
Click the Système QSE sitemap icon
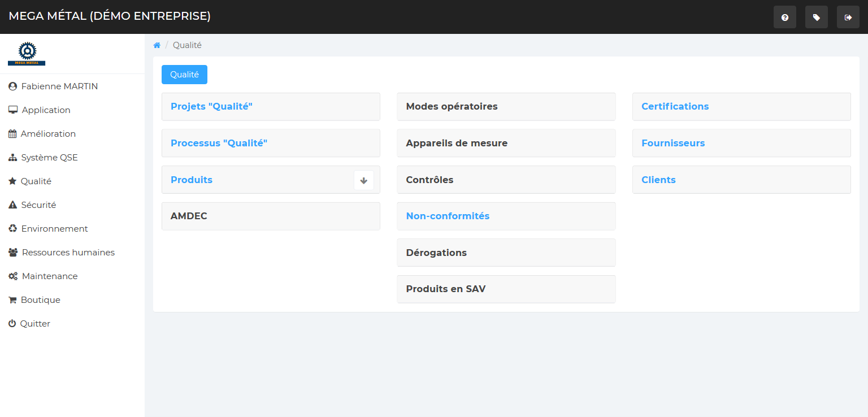pyautogui.click(x=12, y=158)
